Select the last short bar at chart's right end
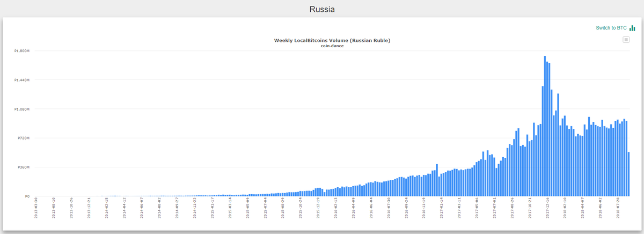Image resolution: width=644 pixels, height=234 pixels. (x=628, y=174)
